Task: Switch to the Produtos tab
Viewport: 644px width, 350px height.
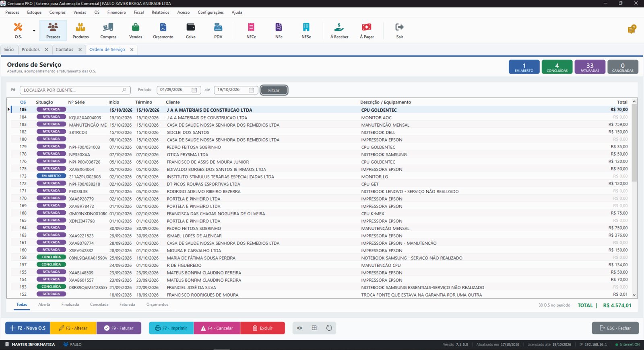Action: [x=31, y=49]
